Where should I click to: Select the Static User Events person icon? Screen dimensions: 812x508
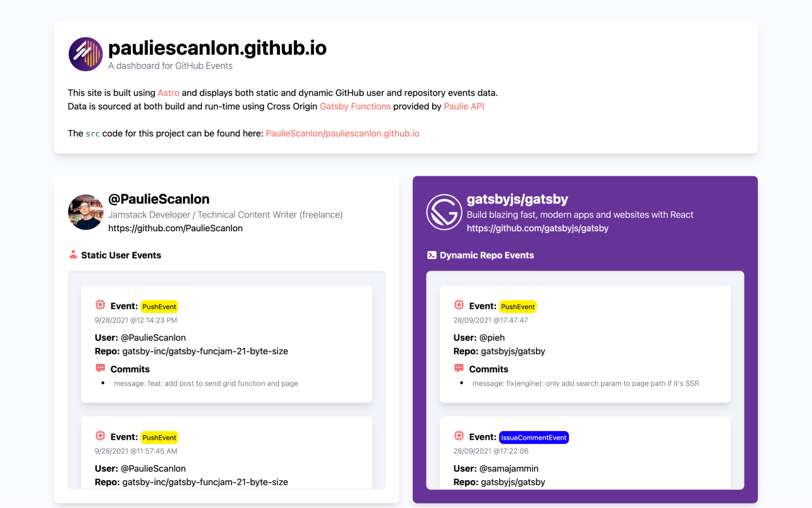click(x=73, y=255)
